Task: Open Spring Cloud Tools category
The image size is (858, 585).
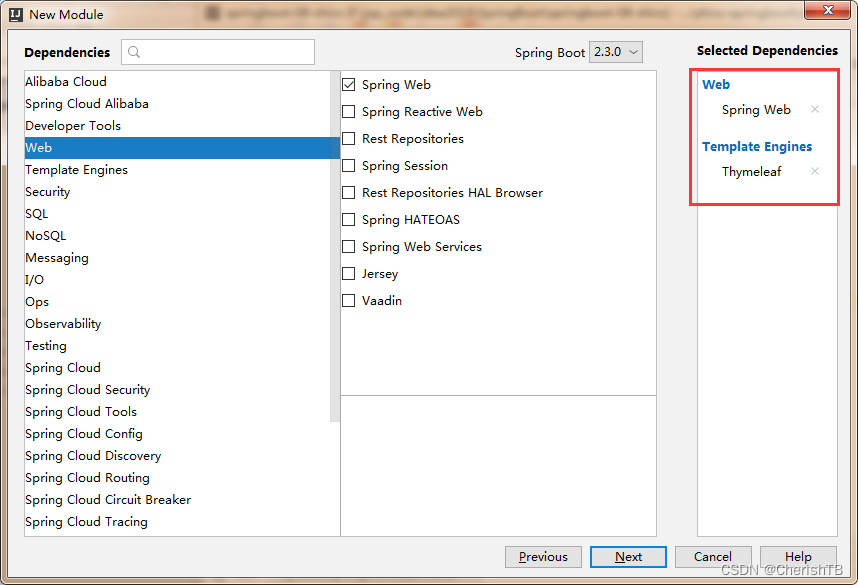Action: [177, 412]
